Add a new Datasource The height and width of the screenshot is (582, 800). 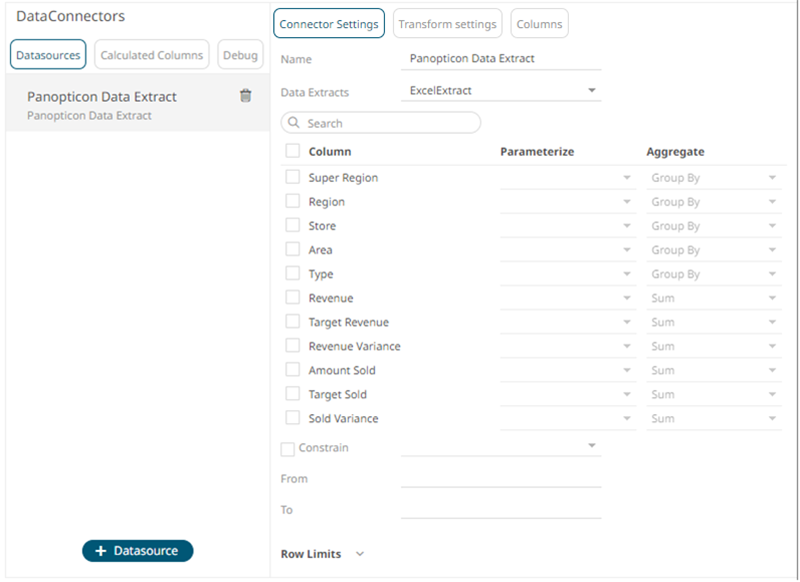pos(137,551)
